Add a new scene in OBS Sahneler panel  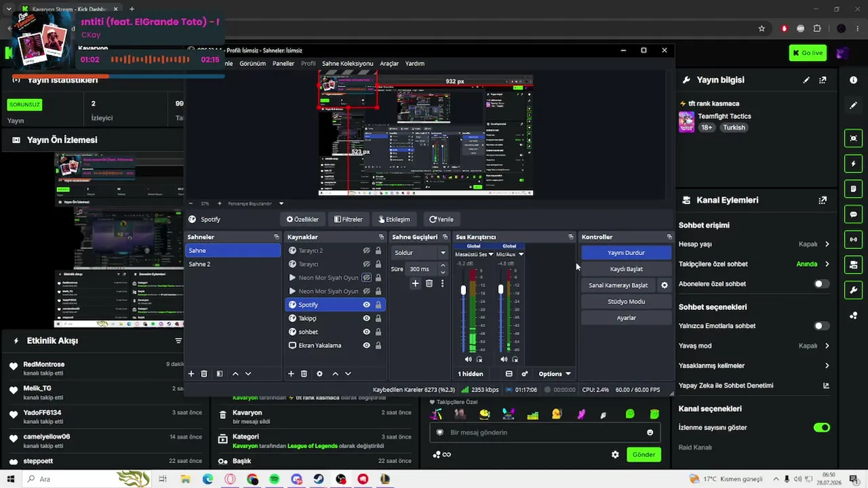tap(191, 373)
